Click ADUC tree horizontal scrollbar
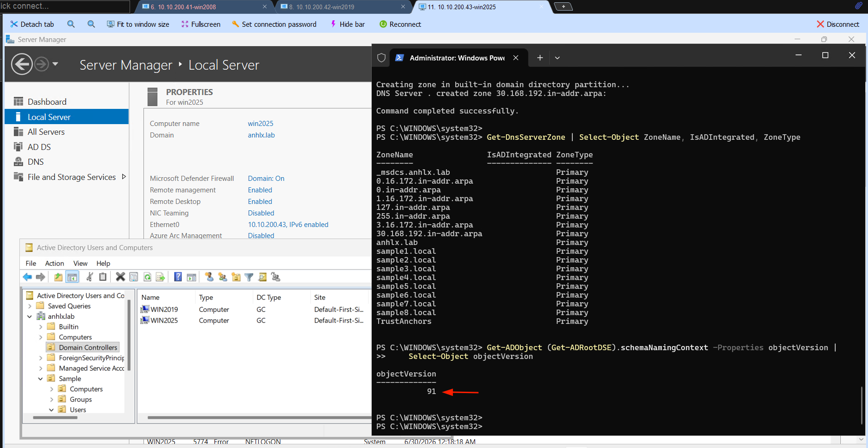Viewport: 868px width, 448px height. 55,418
